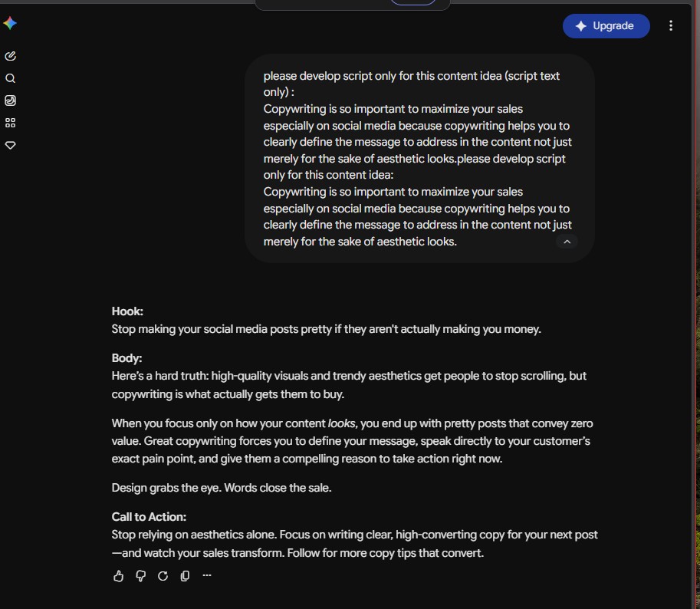700x609 pixels.
Task: Regenerate the response with the redo icon
Action: [x=163, y=576]
